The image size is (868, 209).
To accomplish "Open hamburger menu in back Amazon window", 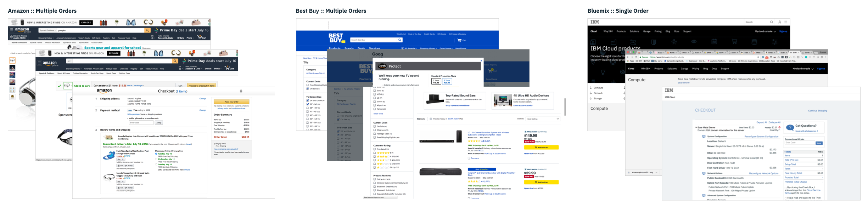I will click(12, 30).
